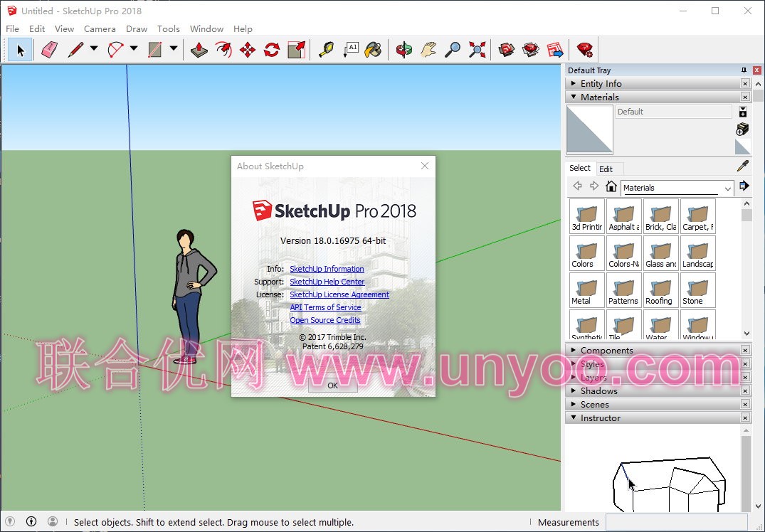
Task: Switch to the Select tab in Materials
Action: [x=579, y=168]
